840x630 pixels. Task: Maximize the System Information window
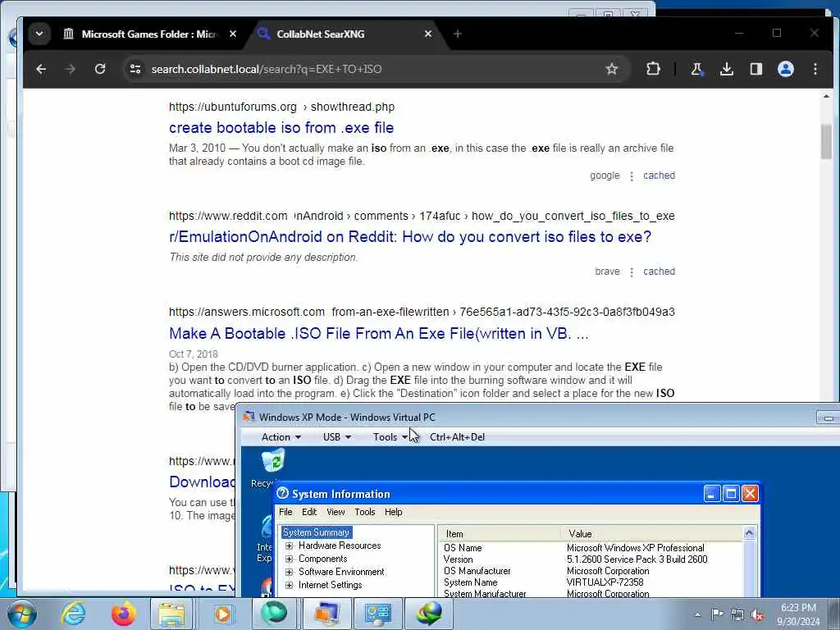tap(731, 493)
